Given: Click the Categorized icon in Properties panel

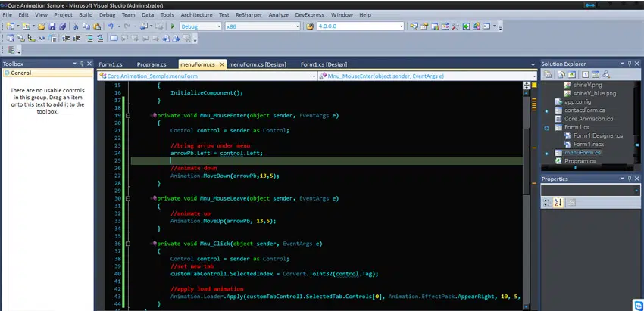Looking at the screenshot, I should pos(548,202).
